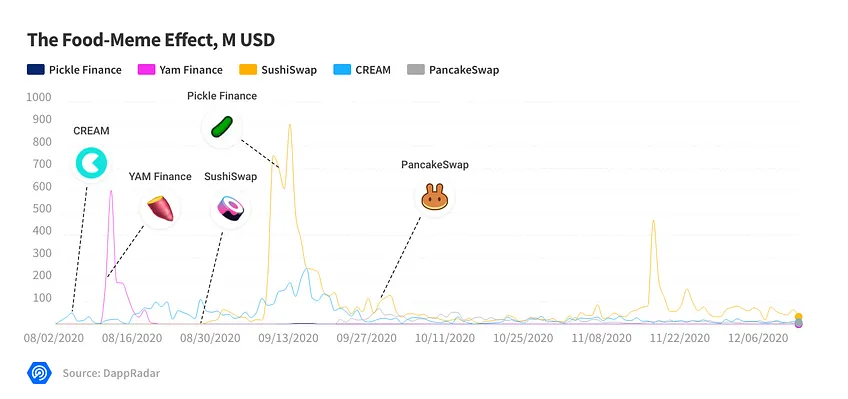Click the DappRadar hexagon logo

(x=39, y=373)
